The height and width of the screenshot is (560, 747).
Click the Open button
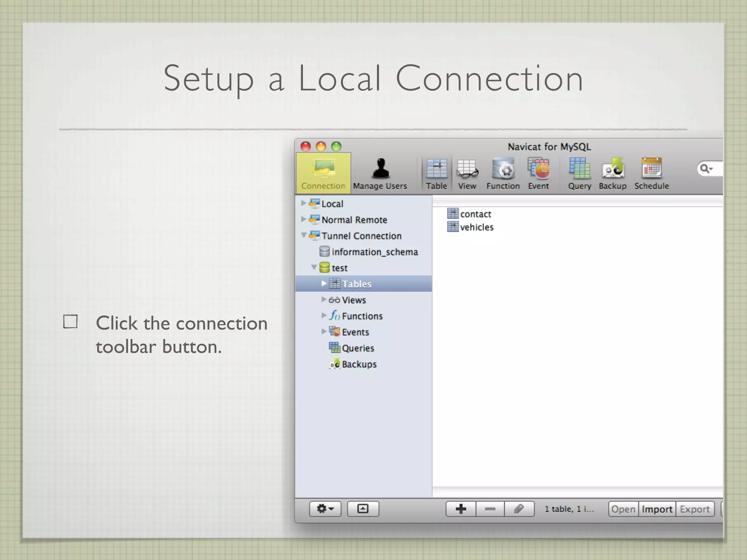pyautogui.click(x=623, y=509)
